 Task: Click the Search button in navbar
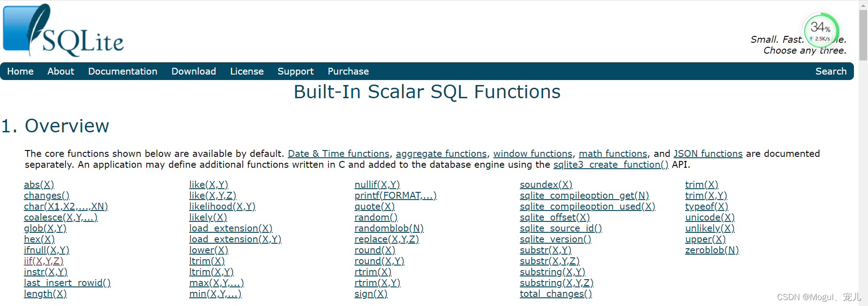831,71
